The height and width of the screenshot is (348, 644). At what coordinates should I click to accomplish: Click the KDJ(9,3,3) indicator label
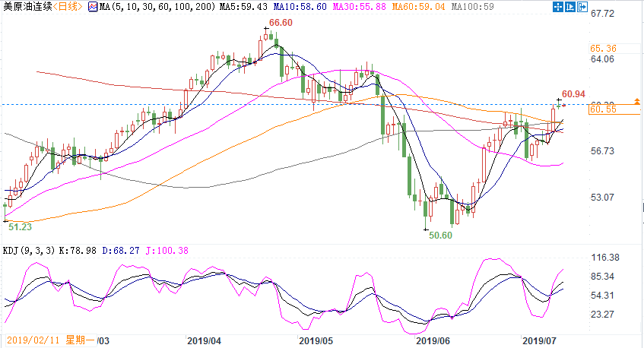pos(27,251)
